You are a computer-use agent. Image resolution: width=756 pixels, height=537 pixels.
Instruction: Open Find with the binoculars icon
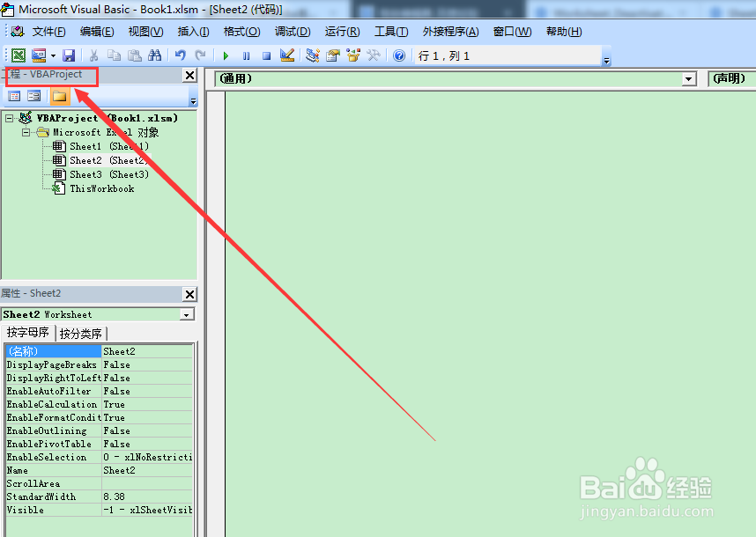pos(155,55)
